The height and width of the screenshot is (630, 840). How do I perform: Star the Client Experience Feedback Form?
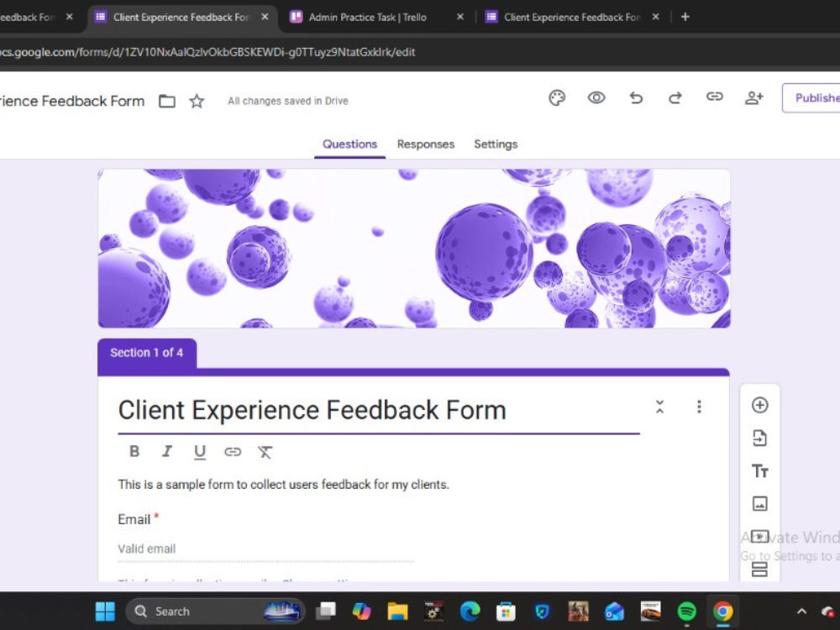point(197,101)
